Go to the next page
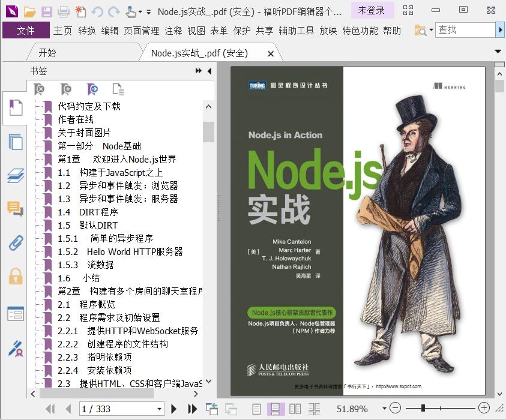The height and width of the screenshot is (420, 506). [173, 409]
